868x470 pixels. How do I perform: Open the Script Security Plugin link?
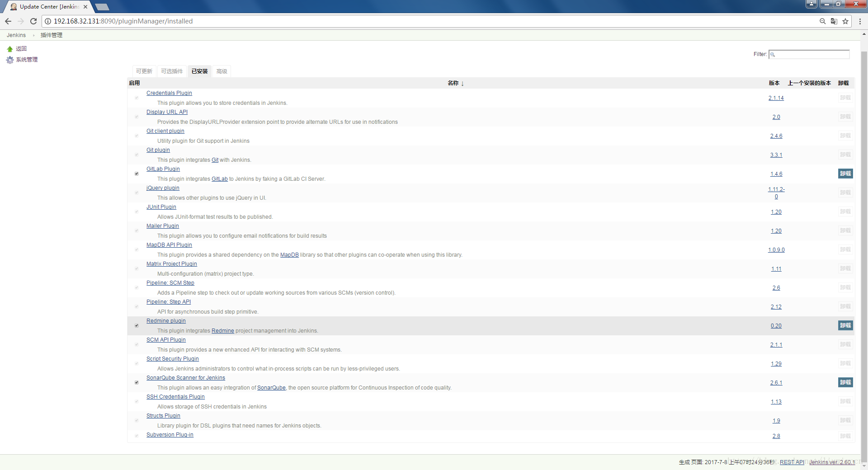(173, 359)
